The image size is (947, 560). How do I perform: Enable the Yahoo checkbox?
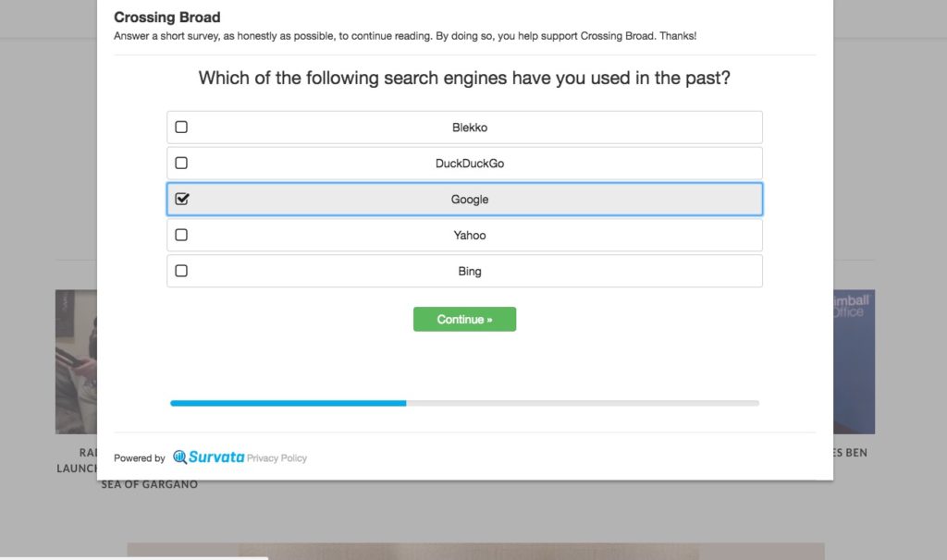(x=181, y=236)
